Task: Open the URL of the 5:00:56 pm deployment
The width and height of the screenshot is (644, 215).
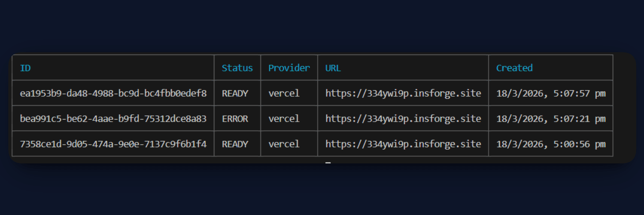Action: [x=403, y=144]
